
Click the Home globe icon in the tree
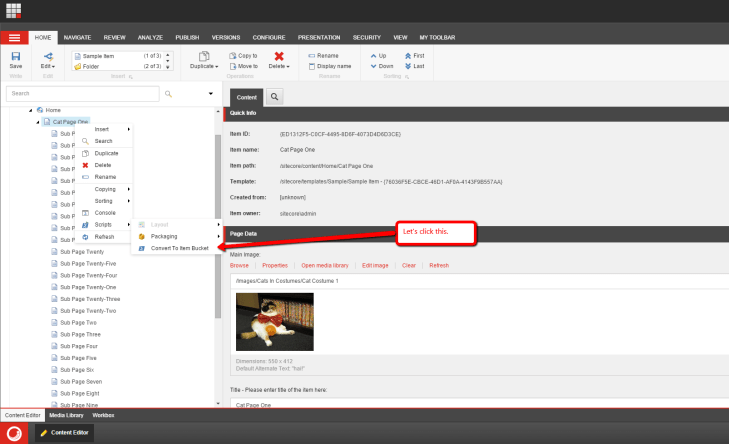[40, 110]
